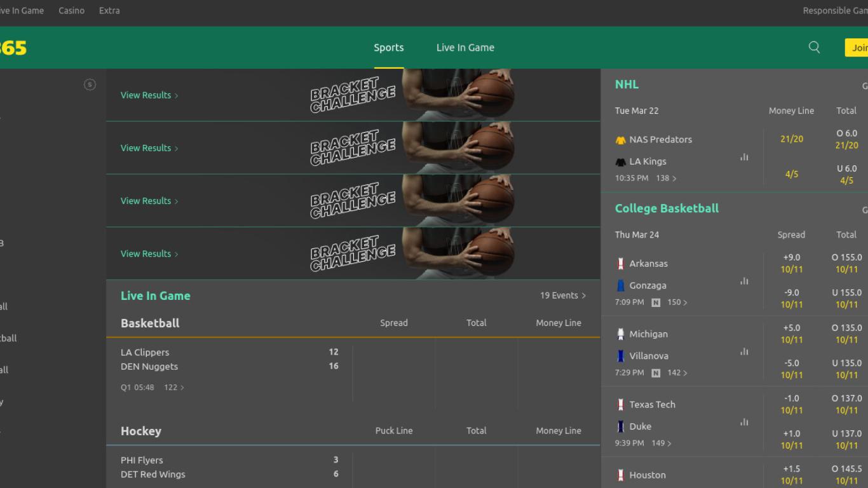Open Live In Game in top dark bar

pos(22,11)
